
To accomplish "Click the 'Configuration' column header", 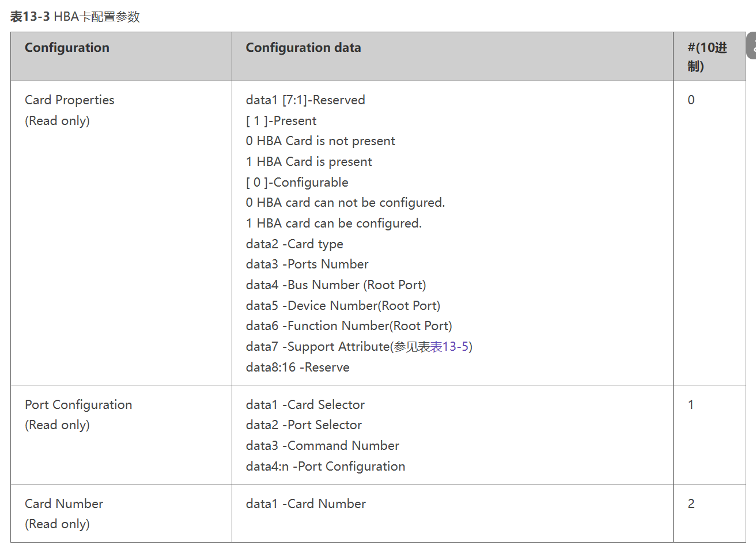I will (67, 48).
